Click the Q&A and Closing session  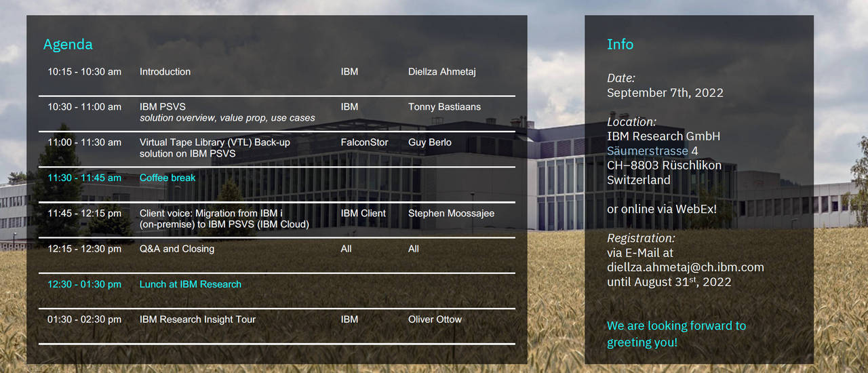pos(176,249)
